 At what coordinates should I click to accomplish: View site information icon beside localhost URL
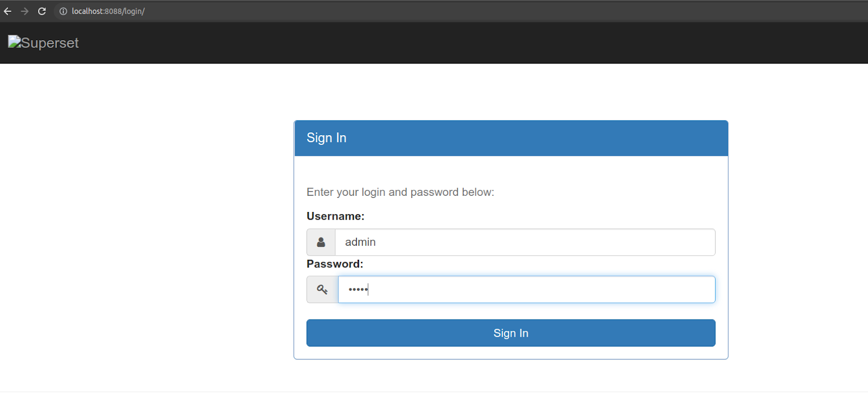63,11
